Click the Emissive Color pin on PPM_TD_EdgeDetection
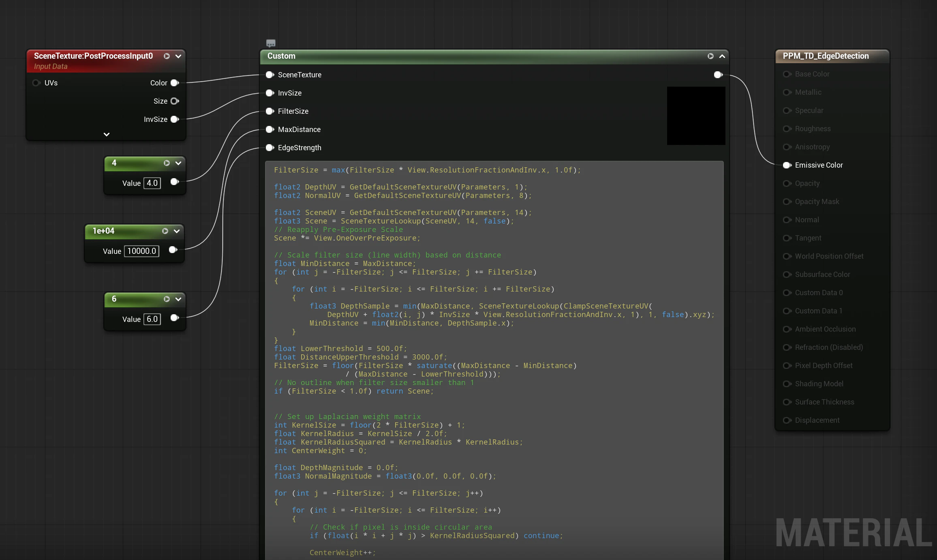Viewport: 937px width, 560px height. (787, 165)
